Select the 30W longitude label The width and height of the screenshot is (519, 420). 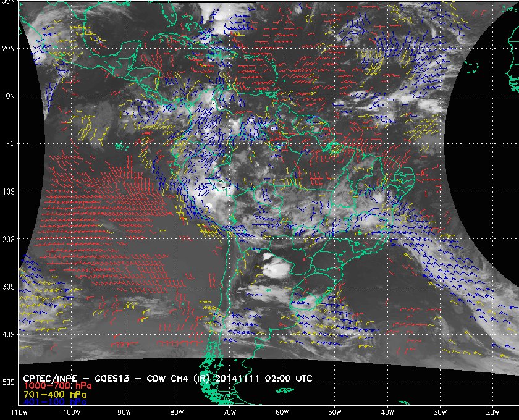pyautogui.click(x=440, y=413)
